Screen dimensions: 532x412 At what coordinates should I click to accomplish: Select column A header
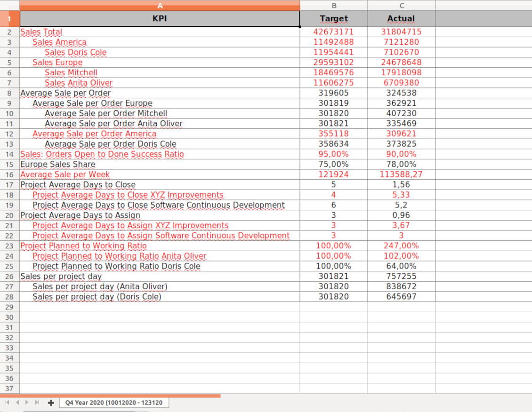pos(160,6)
